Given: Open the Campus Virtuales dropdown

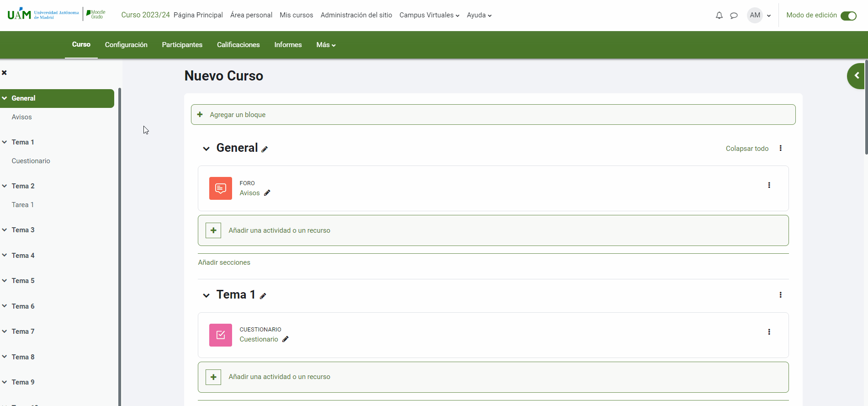Looking at the screenshot, I should [429, 15].
